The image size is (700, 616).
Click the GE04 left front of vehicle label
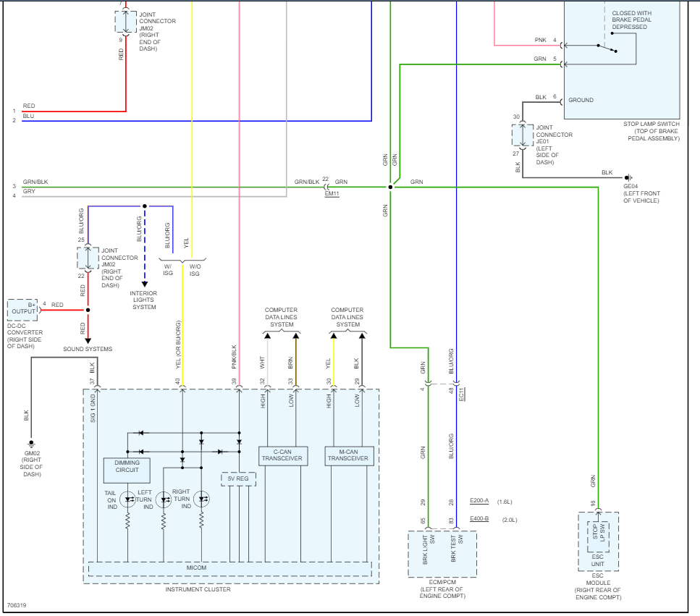pyautogui.click(x=641, y=193)
